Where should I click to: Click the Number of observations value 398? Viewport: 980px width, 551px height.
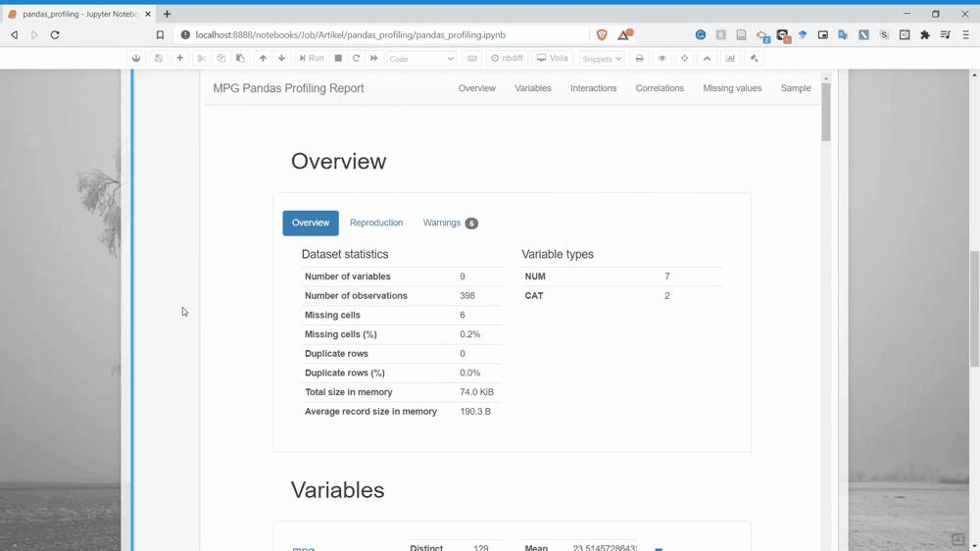click(467, 296)
